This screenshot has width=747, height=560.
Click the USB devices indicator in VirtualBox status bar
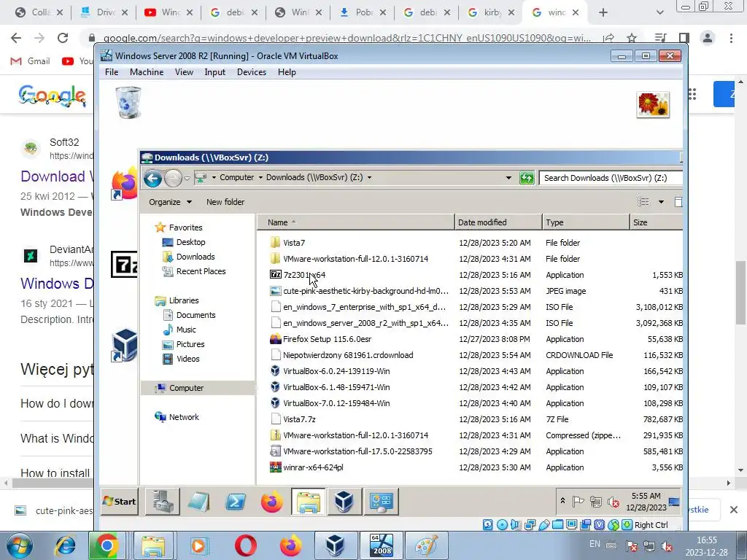click(x=543, y=525)
